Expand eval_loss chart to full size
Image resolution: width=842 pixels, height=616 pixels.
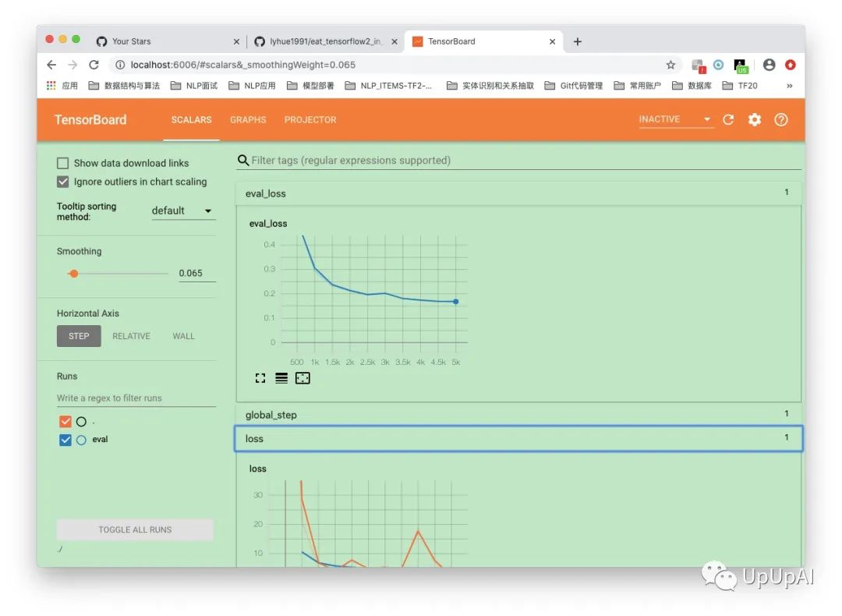[x=260, y=378]
